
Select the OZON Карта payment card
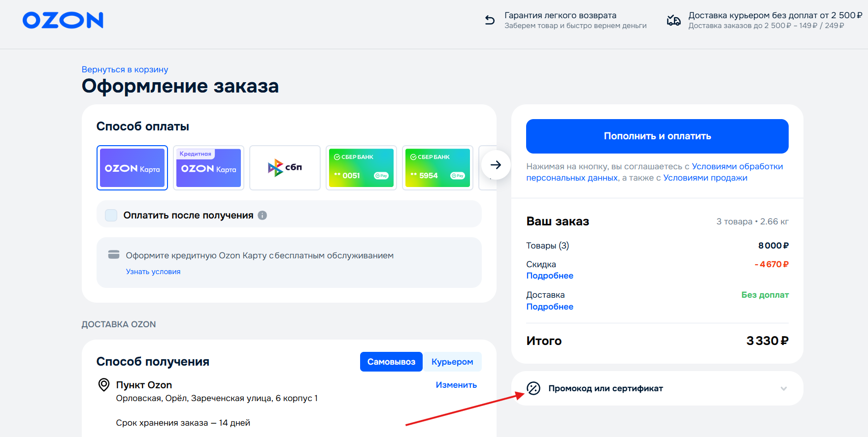pos(132,168)
